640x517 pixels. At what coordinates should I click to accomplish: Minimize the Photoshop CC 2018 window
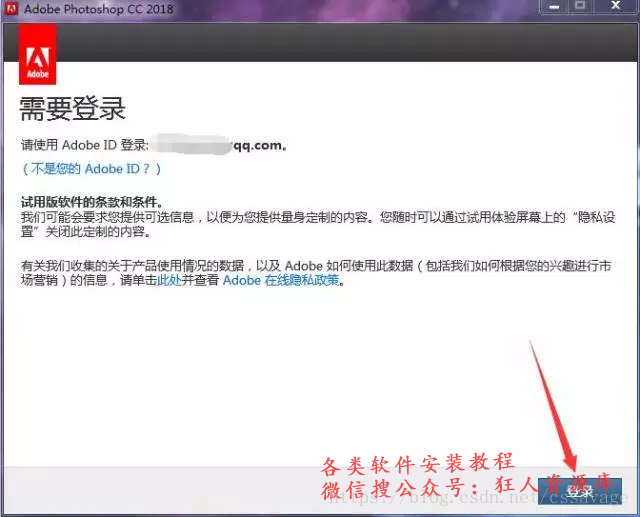coord(554,7)
